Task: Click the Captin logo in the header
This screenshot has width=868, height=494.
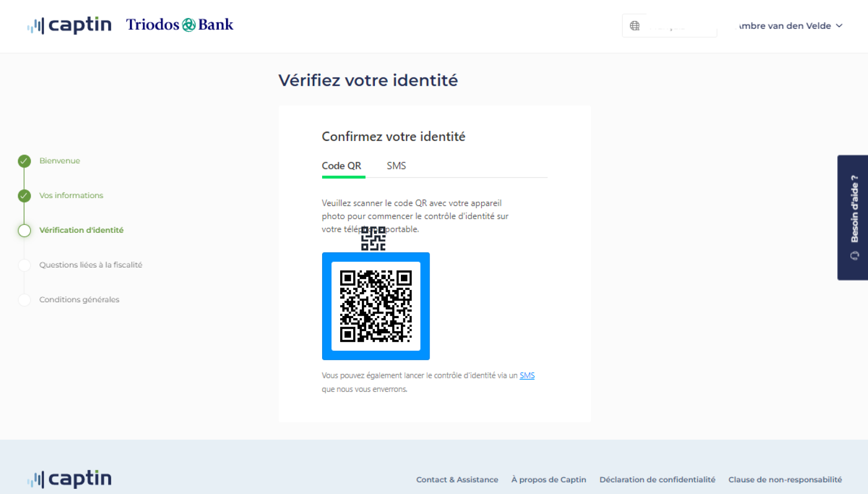Action: 70,25
